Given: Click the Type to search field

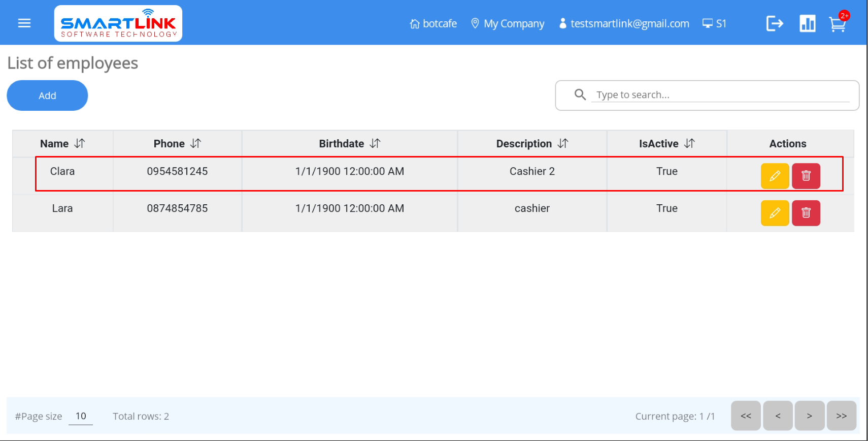Looking at the screenshot, I should pos(721,95).
